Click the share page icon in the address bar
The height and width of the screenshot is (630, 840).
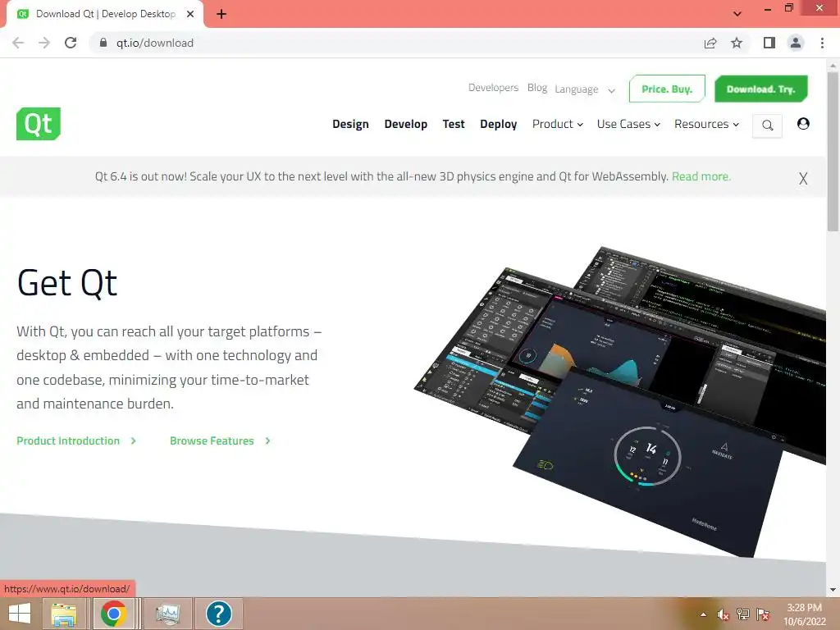tap(710, 43)
